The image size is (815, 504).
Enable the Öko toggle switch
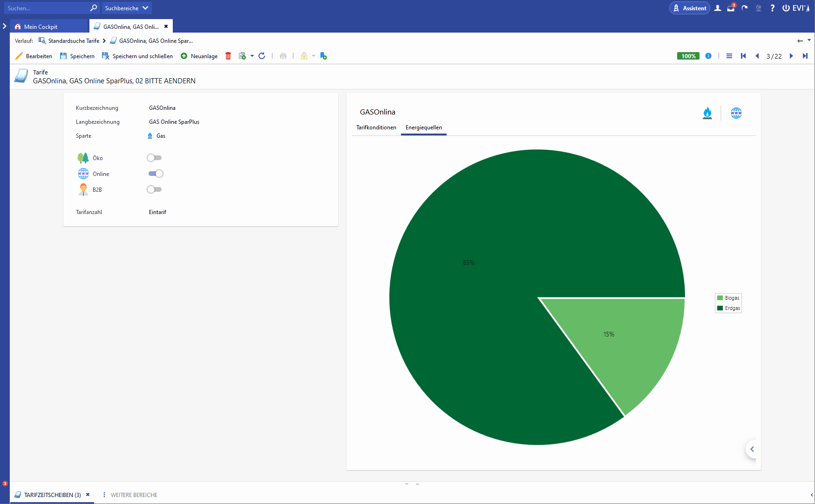154,158
